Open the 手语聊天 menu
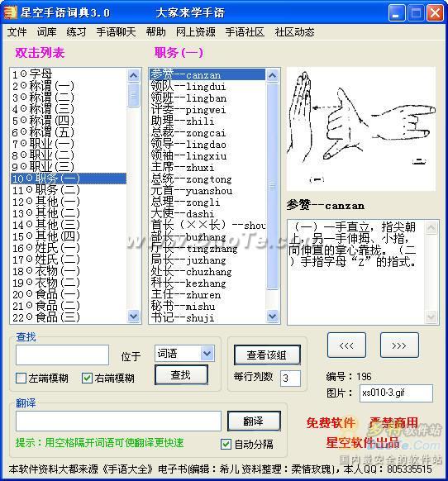 click(116, 32)
